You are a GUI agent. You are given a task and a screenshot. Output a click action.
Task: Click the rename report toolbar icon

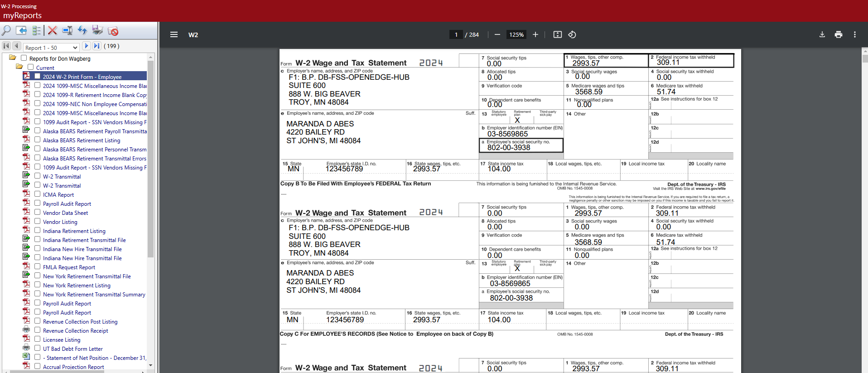pos(67,30)
